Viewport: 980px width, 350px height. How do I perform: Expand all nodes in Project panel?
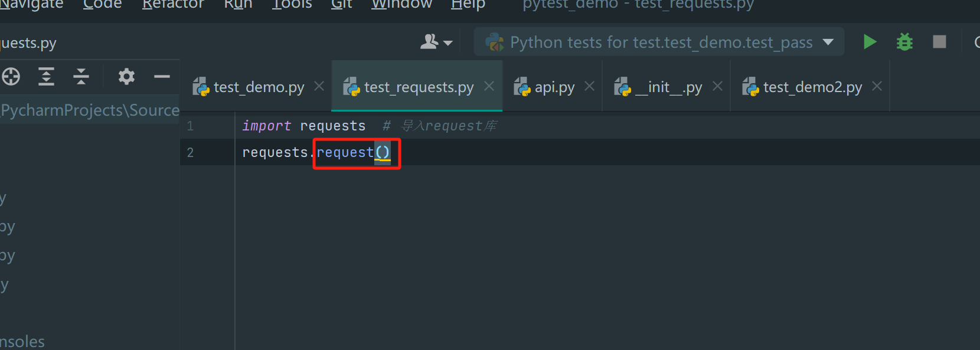click(x=46, y=76)
